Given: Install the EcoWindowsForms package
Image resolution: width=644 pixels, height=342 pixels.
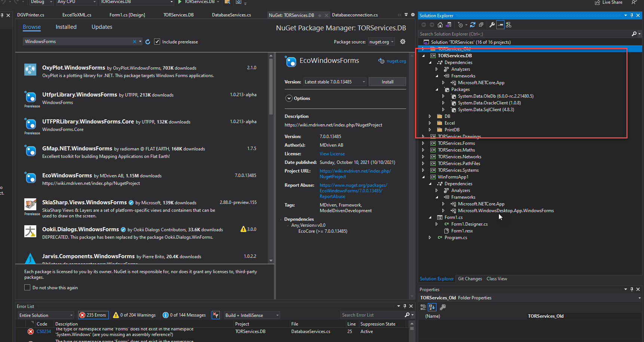Looking at the screenshot, I should click(387, 82).
